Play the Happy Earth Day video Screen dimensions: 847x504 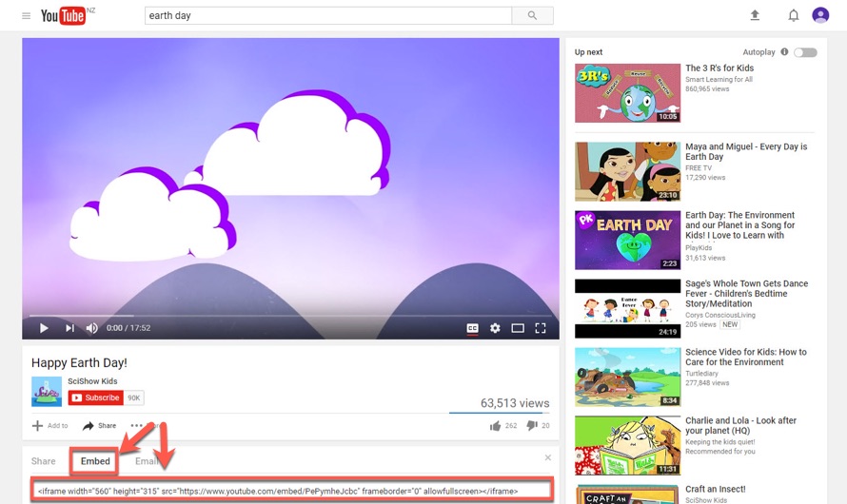(x=44, y=327)
